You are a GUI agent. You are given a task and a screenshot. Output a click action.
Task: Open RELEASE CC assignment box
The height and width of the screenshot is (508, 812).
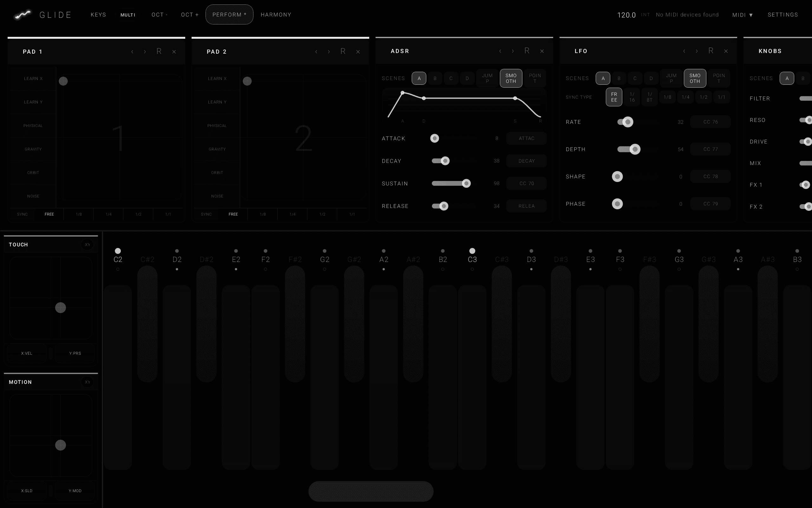coord(527,206)
